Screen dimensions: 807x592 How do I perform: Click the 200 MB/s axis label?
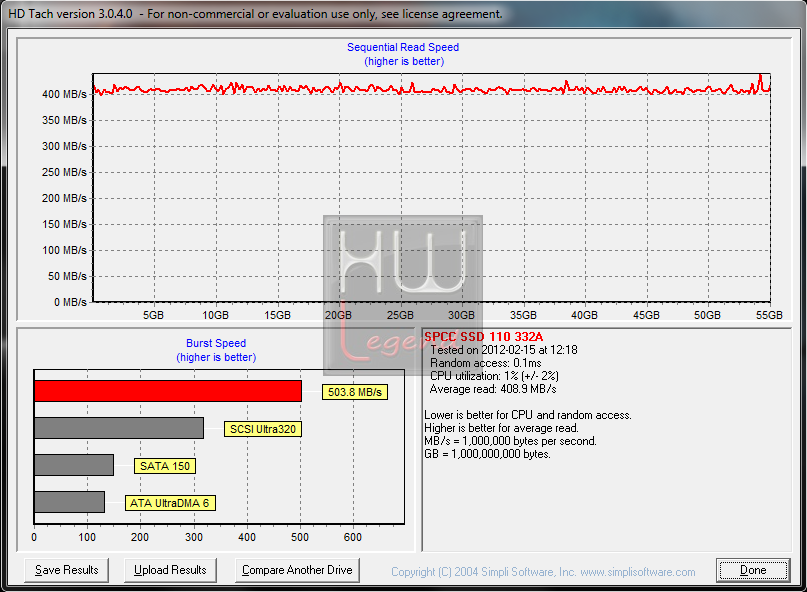pyautogui.click(x=64, y=198)
